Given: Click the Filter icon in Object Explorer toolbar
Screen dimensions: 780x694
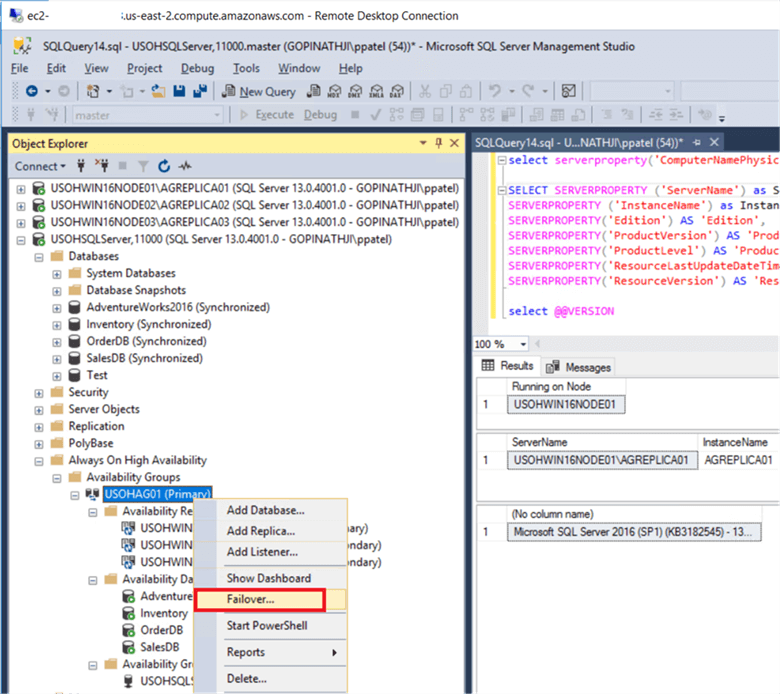Looking at the screenshot, I should [x=143, y=166].
